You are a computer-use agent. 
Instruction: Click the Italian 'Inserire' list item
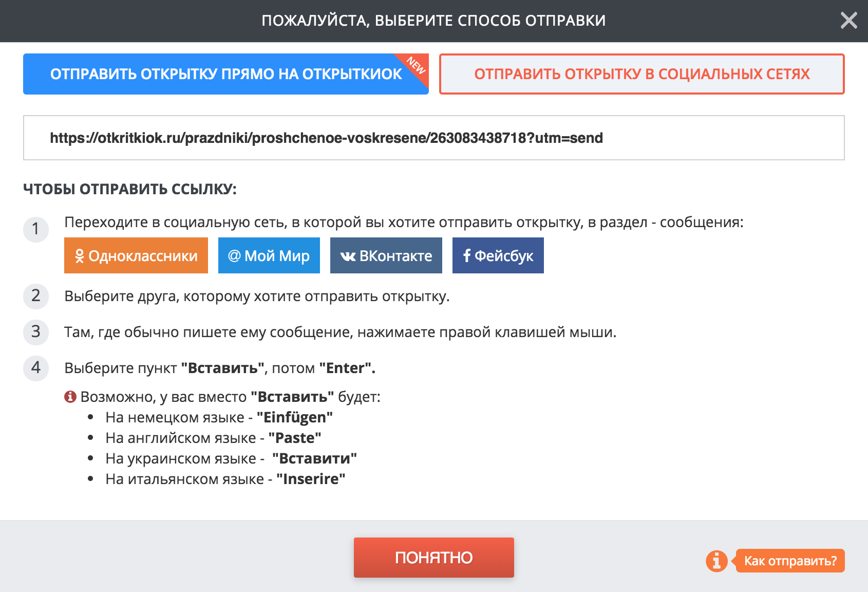coord(225,479)
